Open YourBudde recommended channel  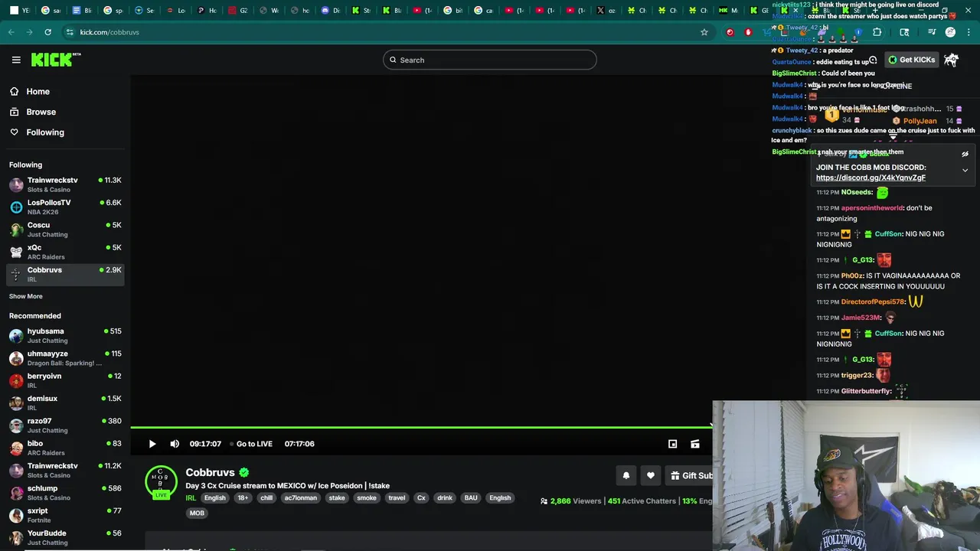click(65, 537)
